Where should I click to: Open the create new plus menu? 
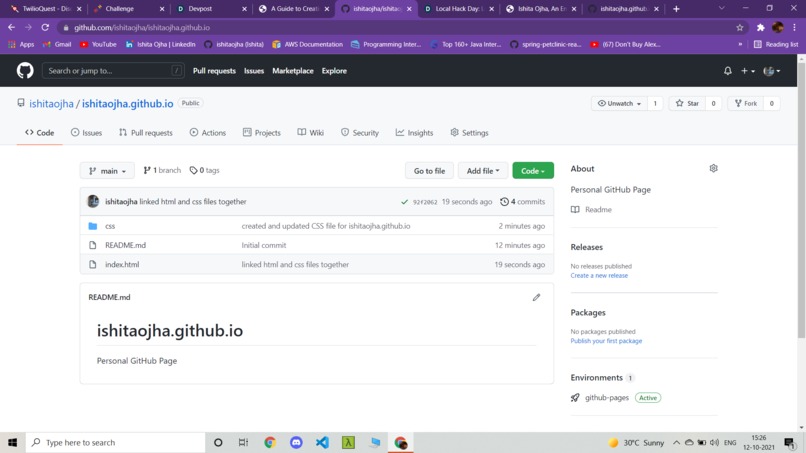[x=747, y=71]
